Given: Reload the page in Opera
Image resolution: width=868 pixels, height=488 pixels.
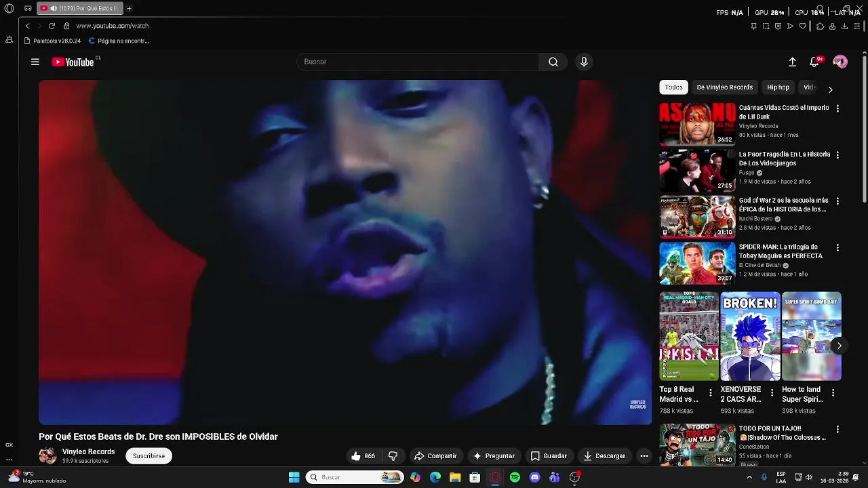Looking at the screenshot, I should (52, 26).
